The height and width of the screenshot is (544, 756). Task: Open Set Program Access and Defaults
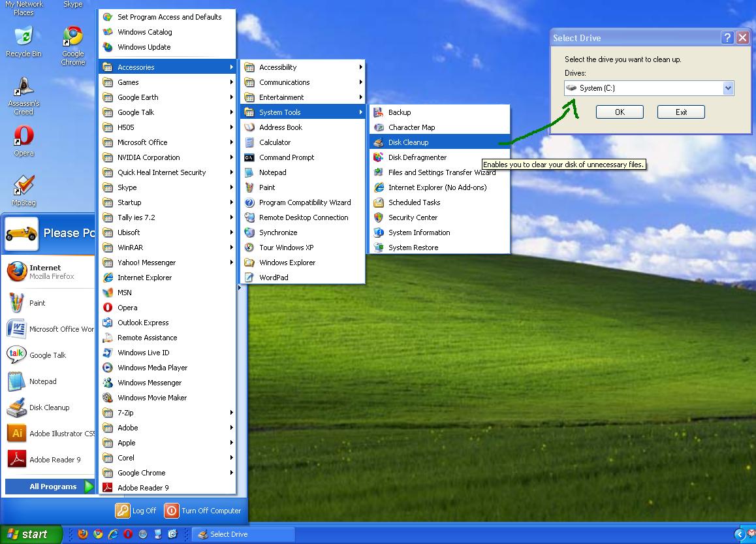167,17
